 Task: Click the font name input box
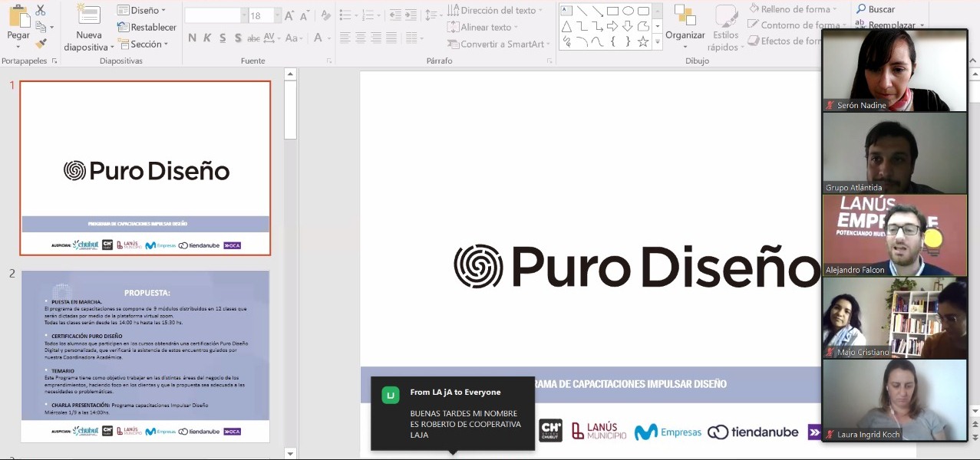(213, 16)
